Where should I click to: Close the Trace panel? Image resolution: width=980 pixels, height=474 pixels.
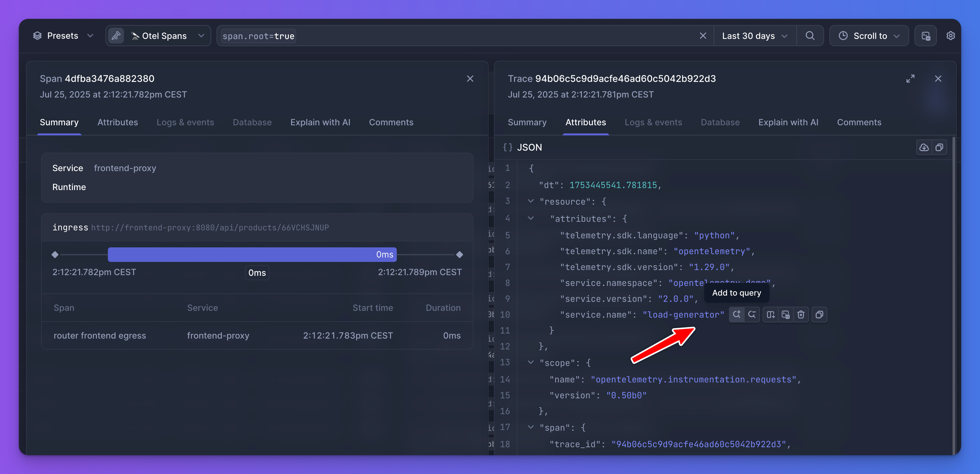[938, 79]
